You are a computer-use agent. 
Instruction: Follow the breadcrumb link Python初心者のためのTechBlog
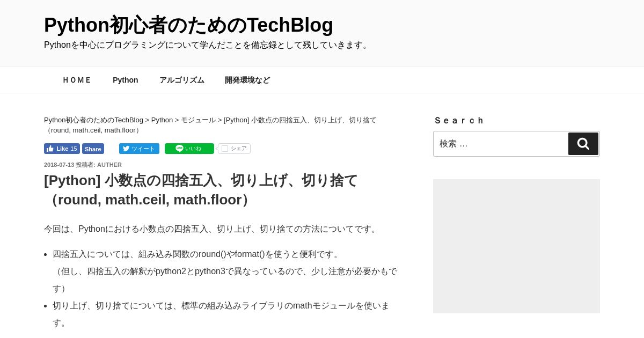point(93,120)
